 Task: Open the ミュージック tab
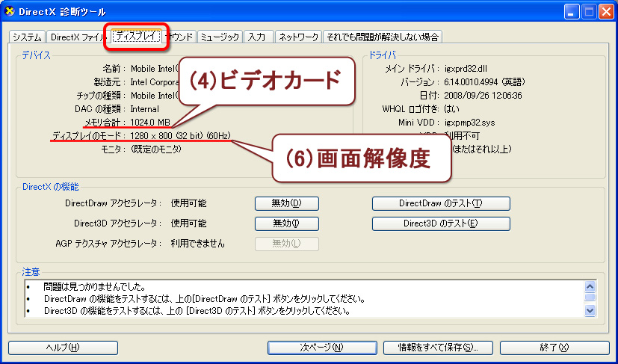click(x=220, y=37)
